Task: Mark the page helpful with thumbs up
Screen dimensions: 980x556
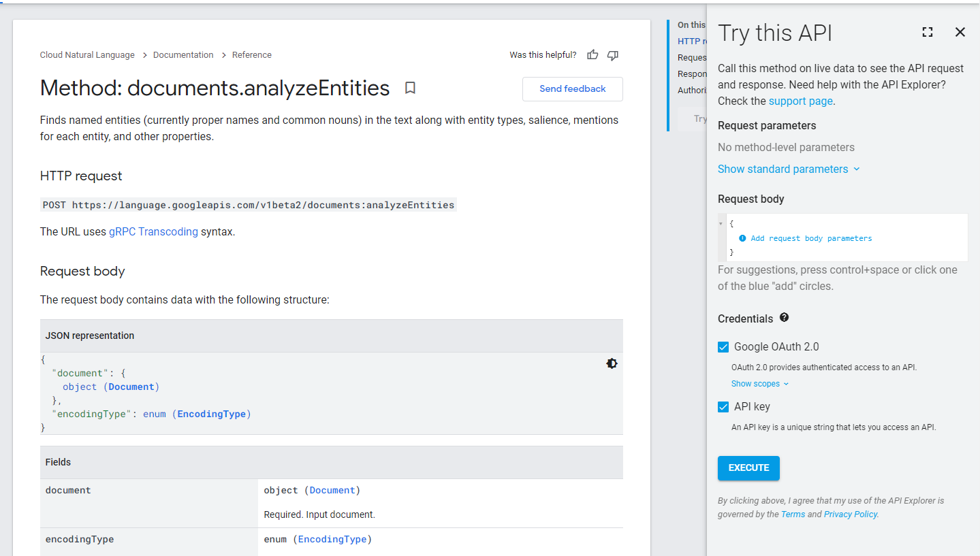Action: [592, 55]
